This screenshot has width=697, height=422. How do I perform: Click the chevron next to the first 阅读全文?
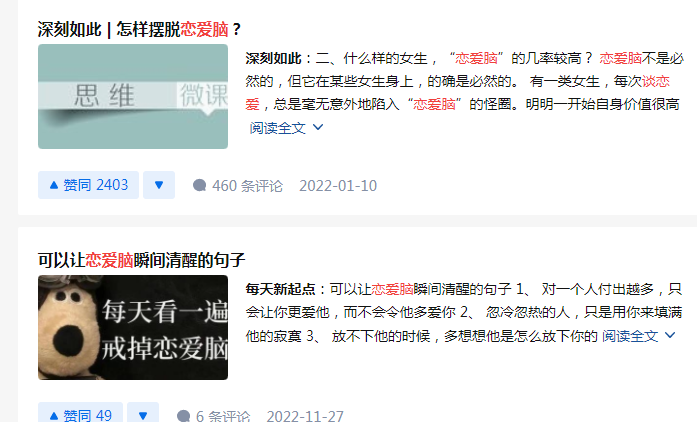318,128
